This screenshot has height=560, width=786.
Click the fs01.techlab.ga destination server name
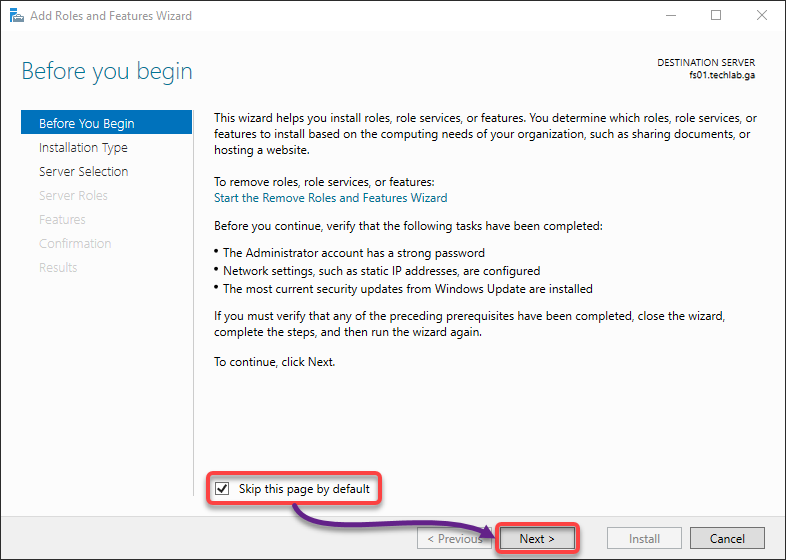click(722, 75)
